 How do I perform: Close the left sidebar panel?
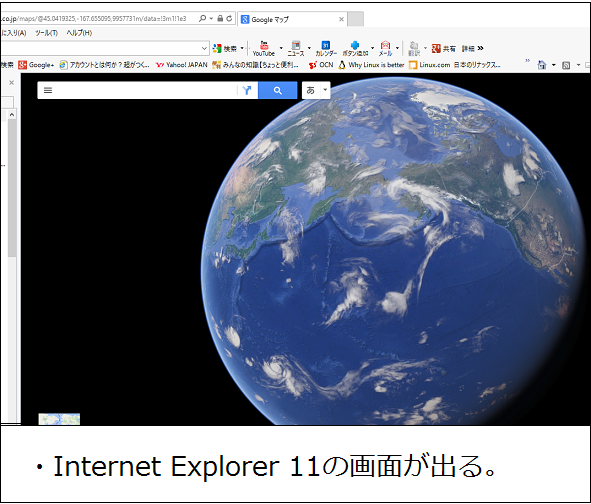(12, 83)
